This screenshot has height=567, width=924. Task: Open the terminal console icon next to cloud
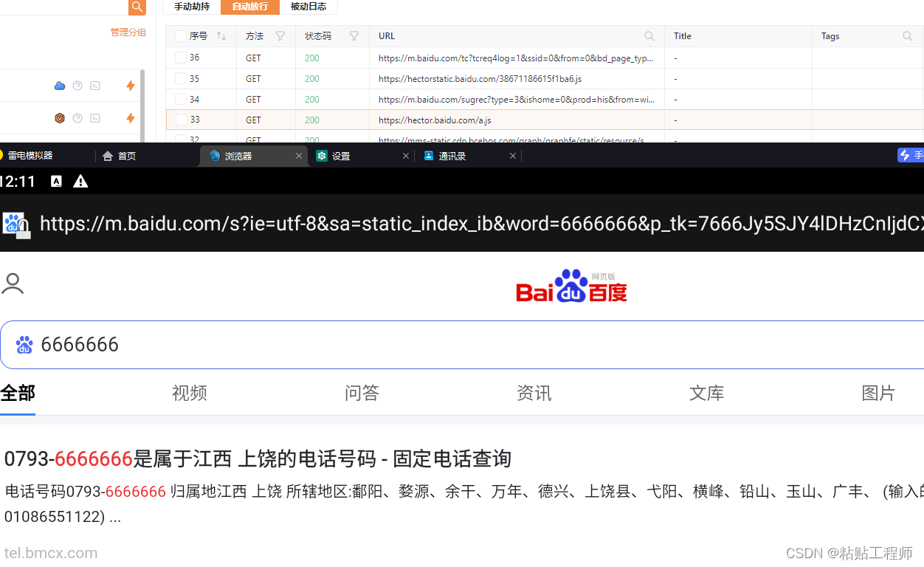[x=94, y=86]
